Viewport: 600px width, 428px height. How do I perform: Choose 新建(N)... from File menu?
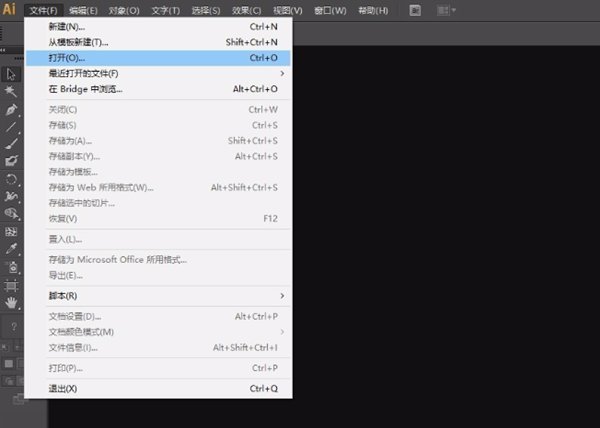(158, 27)
